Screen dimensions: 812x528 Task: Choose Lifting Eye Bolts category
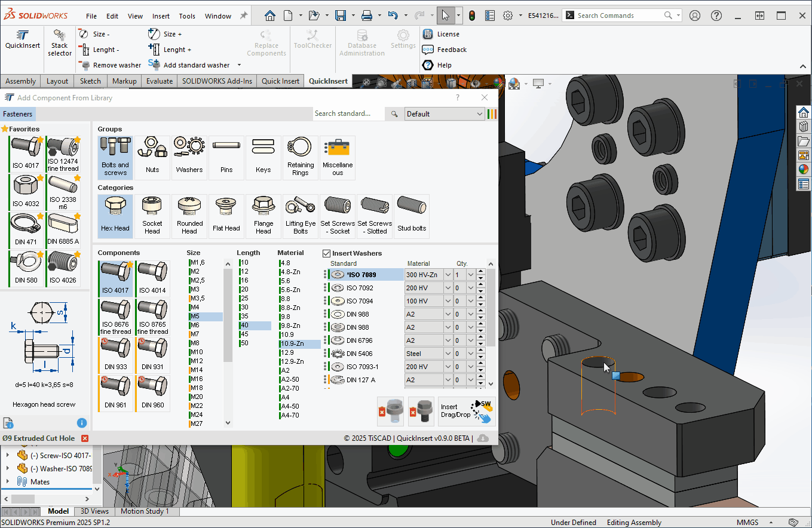(x=301, y=216)
